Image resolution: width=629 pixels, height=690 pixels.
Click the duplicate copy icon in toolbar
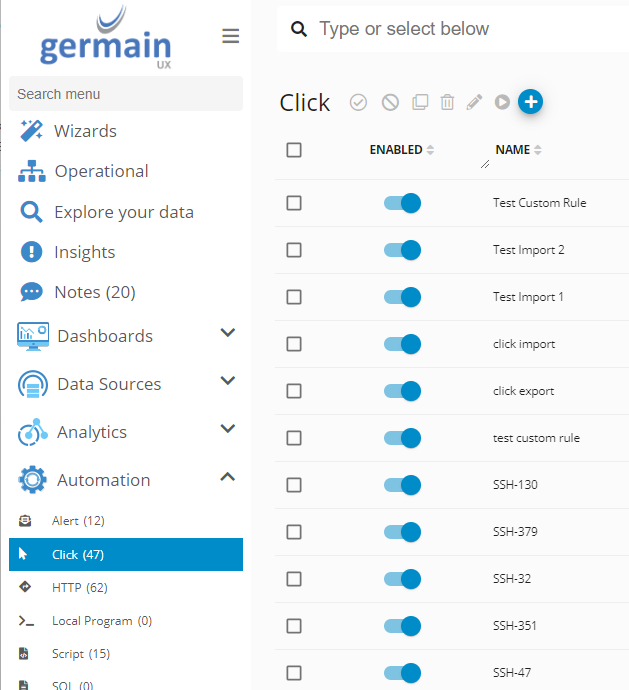click(x=420, y=102)
